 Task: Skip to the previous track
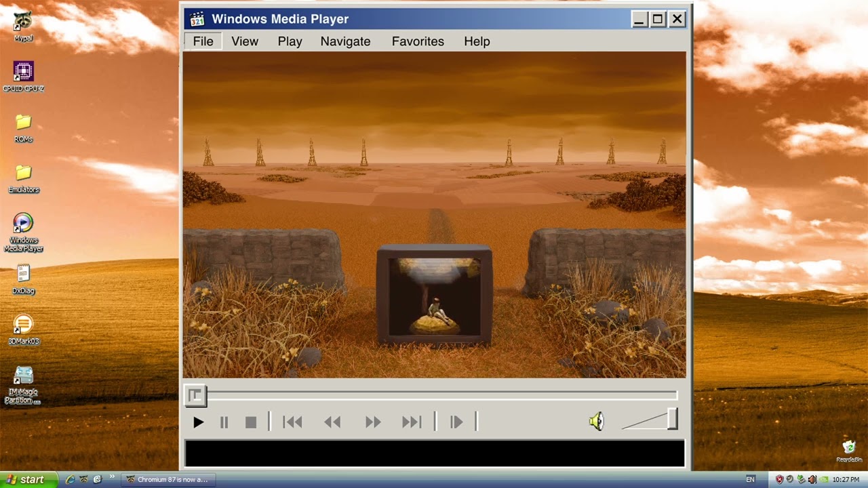point(292,422)
